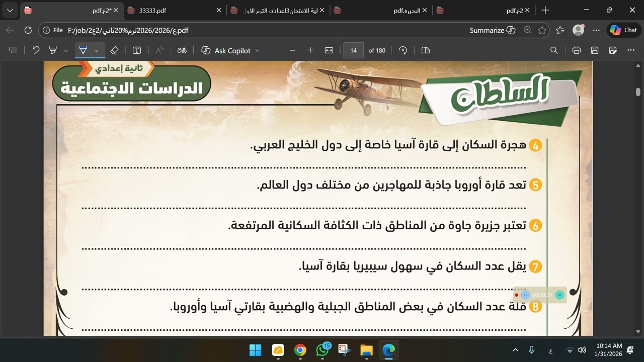Open a new tab with plus button
The width and height of the screenshot is (644, 362).
coord(545,10)
